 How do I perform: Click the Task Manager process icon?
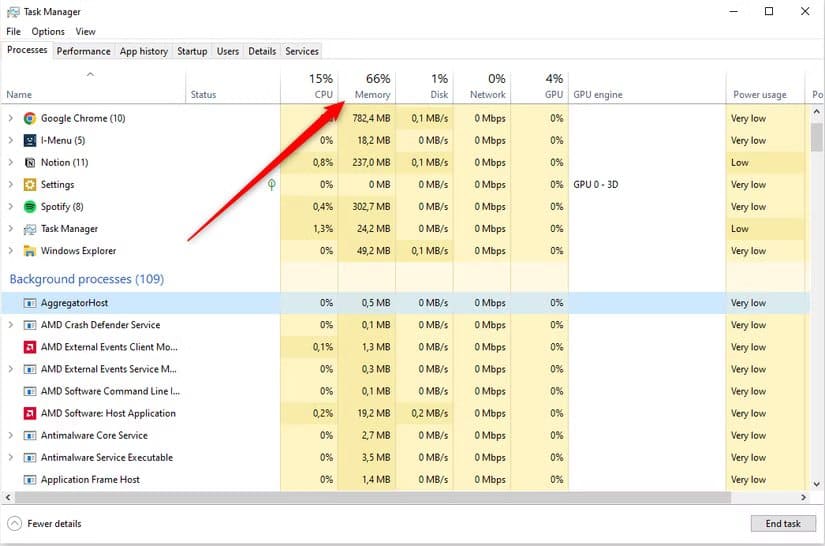[x=29, y=229]
